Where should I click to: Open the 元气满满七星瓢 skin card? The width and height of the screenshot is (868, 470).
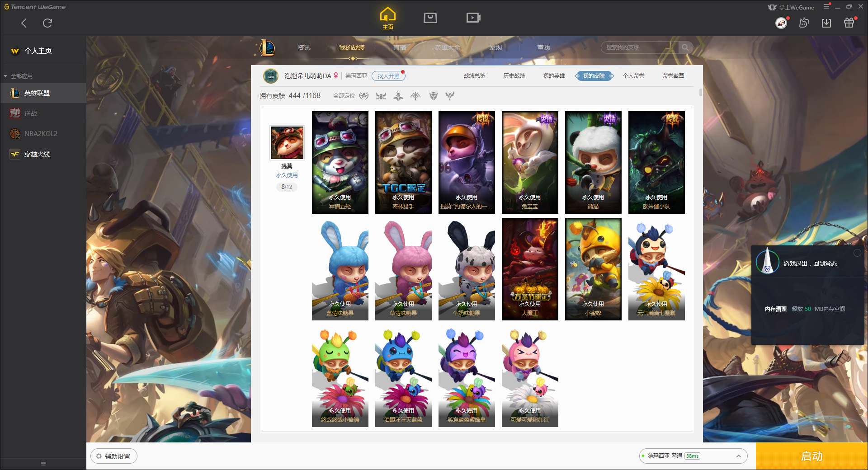(656, 269)
